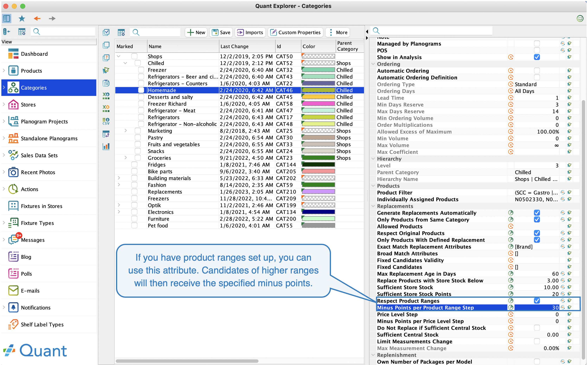Open table settings icon in the left navigation panel

point(22,32)
